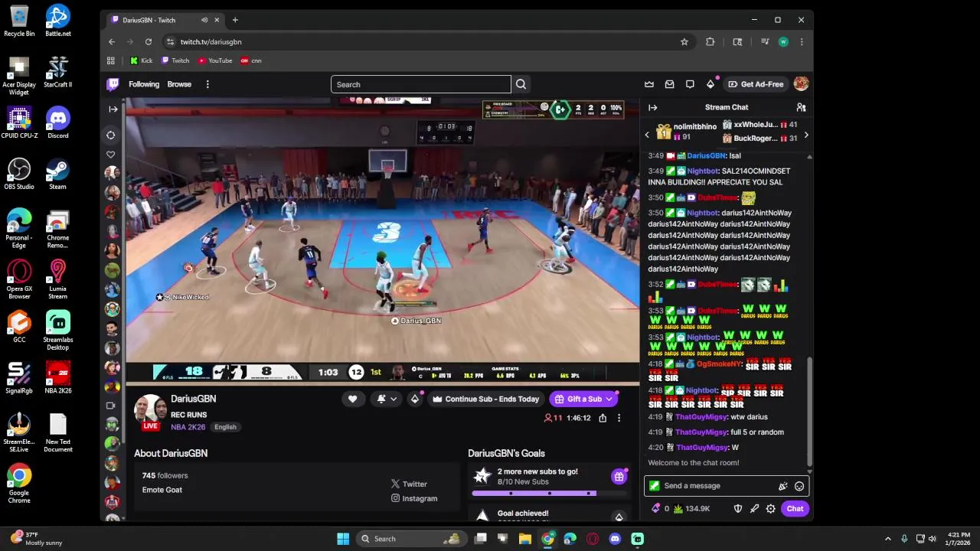The height and width of the screenshot is (551, 980).
Task: Open the Chrome apps grid in bookmarks bar
Action: [x=111, y=60]
